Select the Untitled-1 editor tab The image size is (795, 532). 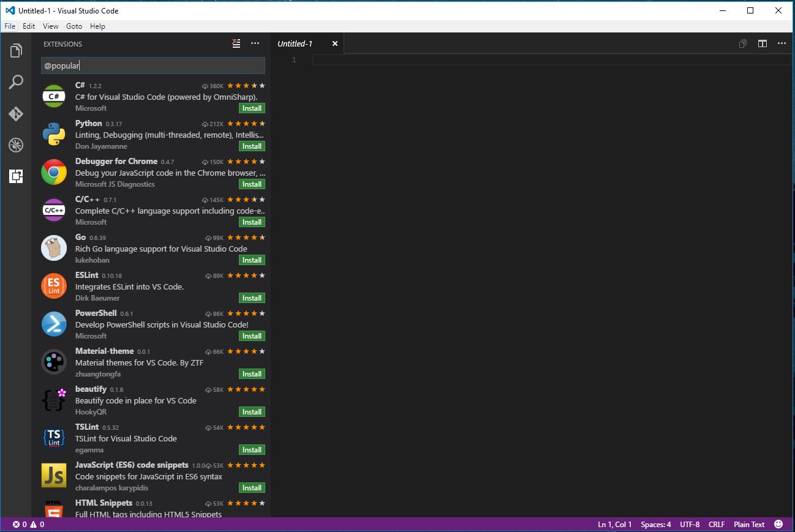pyautogui.click(x=307, y=43)
